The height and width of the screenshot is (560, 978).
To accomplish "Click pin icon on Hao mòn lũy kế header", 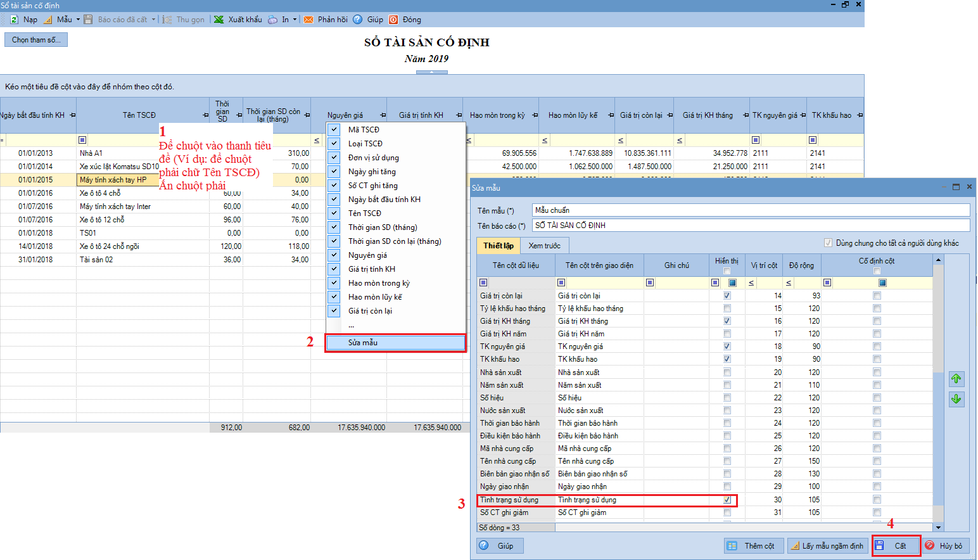I will coord(611,115).
